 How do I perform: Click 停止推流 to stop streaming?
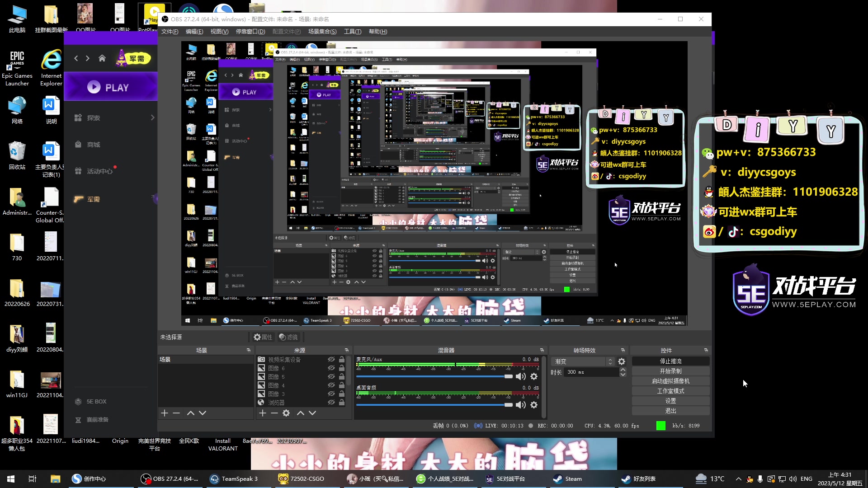point(670,361)
